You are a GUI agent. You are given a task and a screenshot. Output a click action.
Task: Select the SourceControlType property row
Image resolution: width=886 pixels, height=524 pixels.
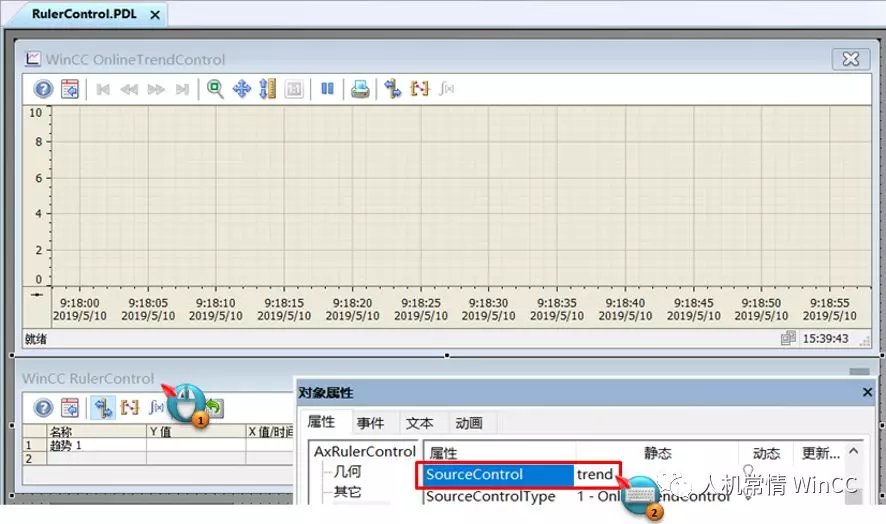(x=490, y=496)
